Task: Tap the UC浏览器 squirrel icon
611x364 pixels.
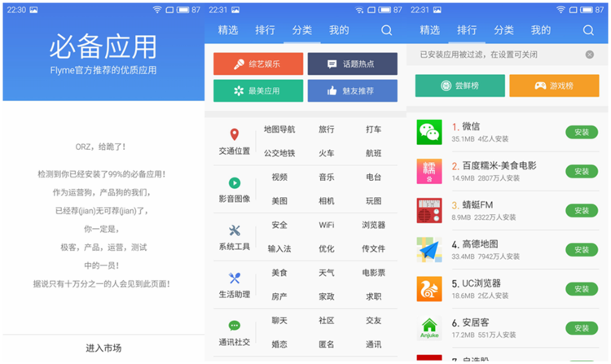Action: click(x=429, y=289)
